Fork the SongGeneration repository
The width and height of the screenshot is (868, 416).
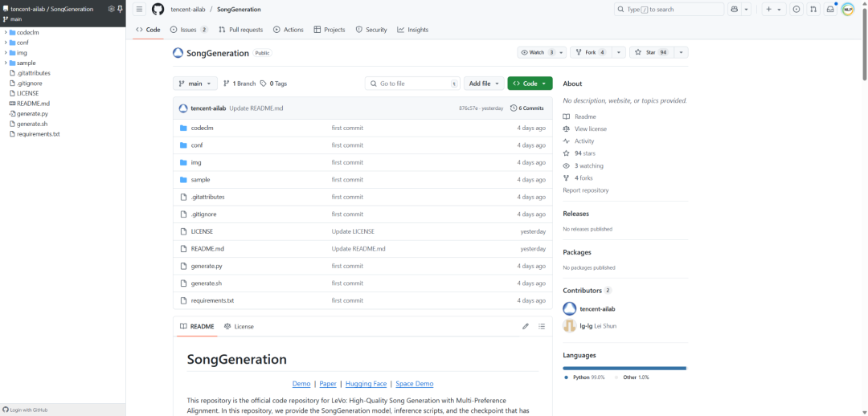tap(591, 52)
